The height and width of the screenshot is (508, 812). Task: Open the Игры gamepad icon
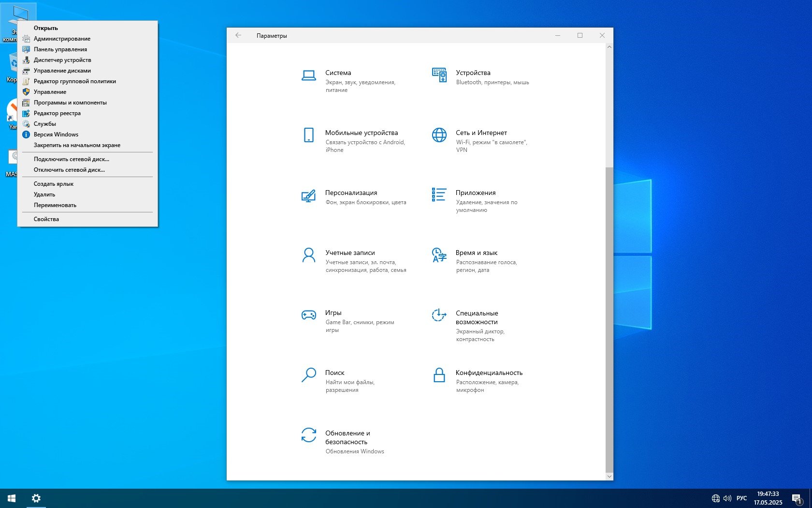point(308,315)
